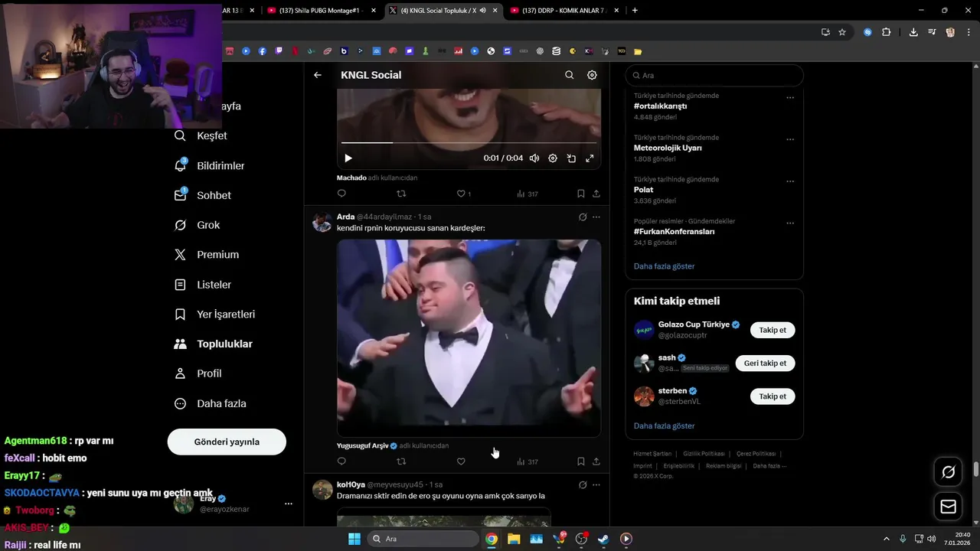
Task: Open Premium in the sidebar
Action: click(x=206, y=255)
